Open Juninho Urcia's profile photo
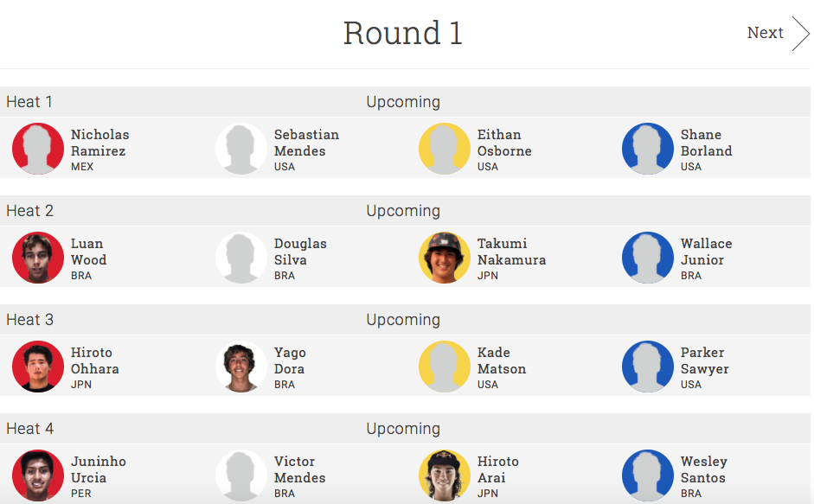The width and height of the screenshot is (814, 504). click(x=38, y=475)
